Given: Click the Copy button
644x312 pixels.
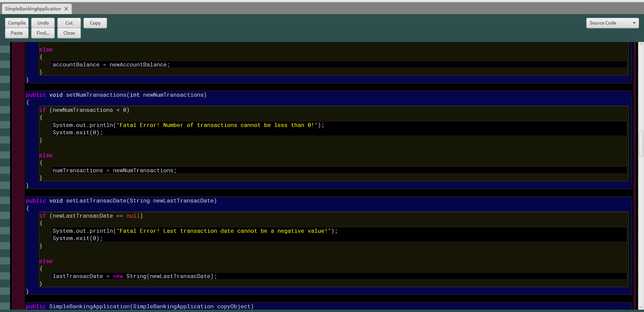Looking at the screenshot, I should coord(95,23).
